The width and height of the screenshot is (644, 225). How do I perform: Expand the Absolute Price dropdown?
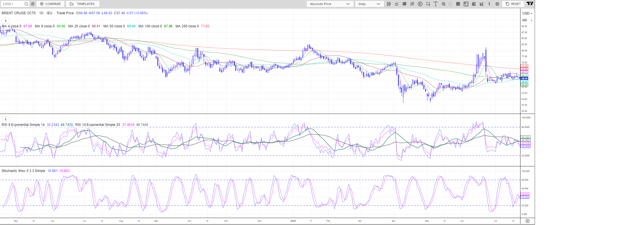330,4
